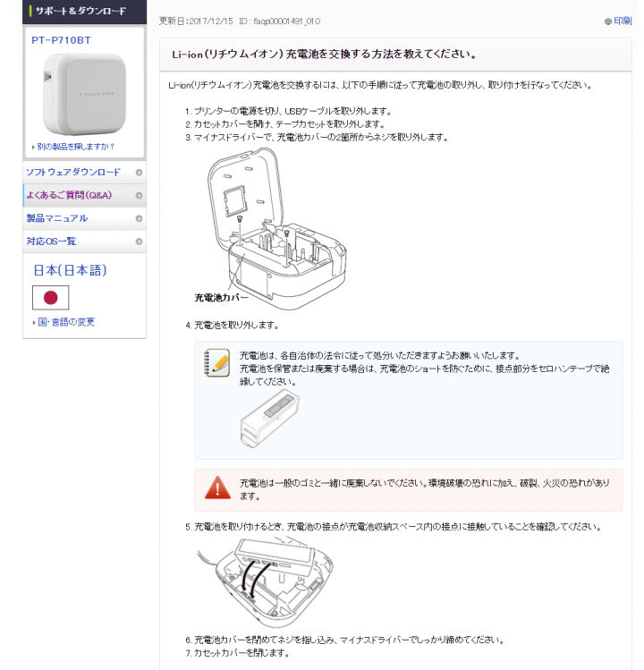Screen dimensions: 644x670
Task: Click the notepad pencil note icon
Action: point(217,363)
